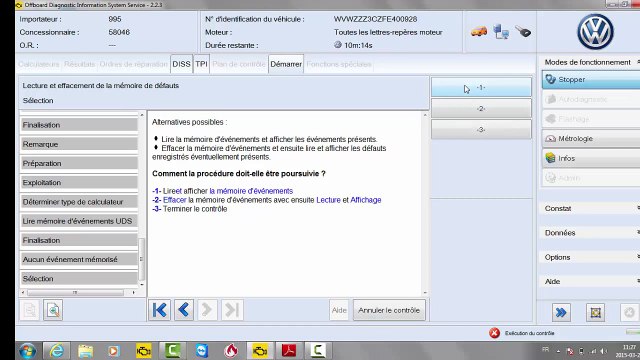The height and width of the screenshot is (360, 640).
Task: Open the Métrologie mode
Action: pos(591,138)
